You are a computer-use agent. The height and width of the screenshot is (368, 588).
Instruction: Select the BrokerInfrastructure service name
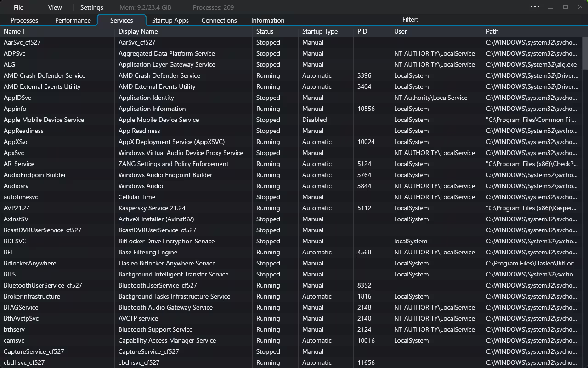tap(32, 296)
